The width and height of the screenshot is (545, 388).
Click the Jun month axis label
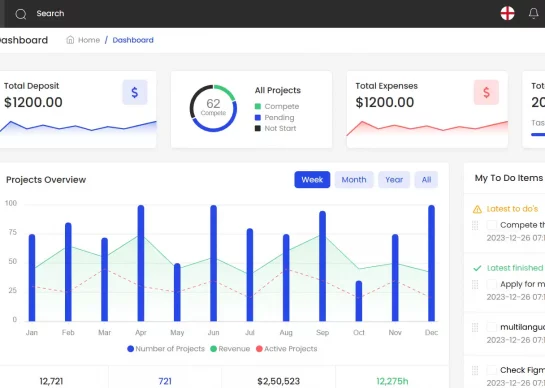tap(213, 333)
